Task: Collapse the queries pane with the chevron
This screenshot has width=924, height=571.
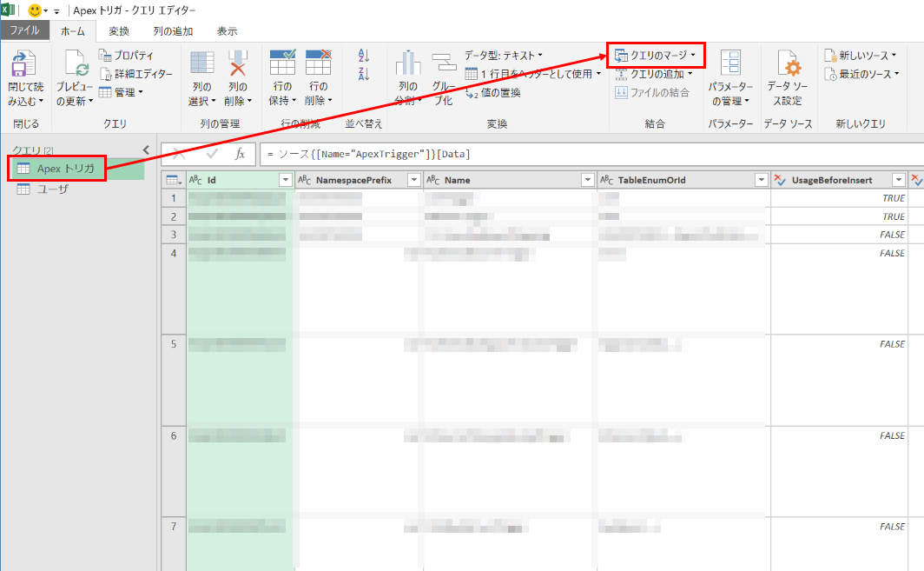Action: [146, 150]
